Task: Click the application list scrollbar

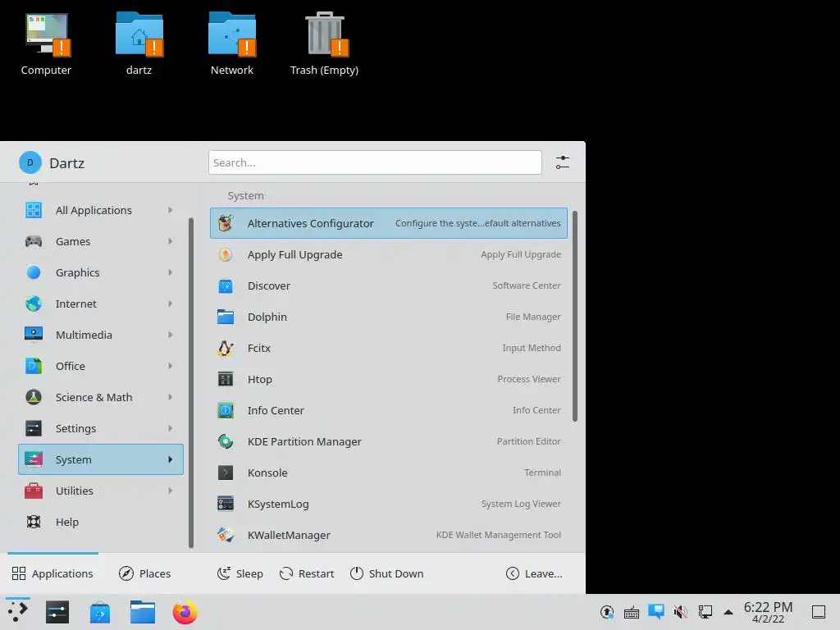Action: click(x=575, y=316)
